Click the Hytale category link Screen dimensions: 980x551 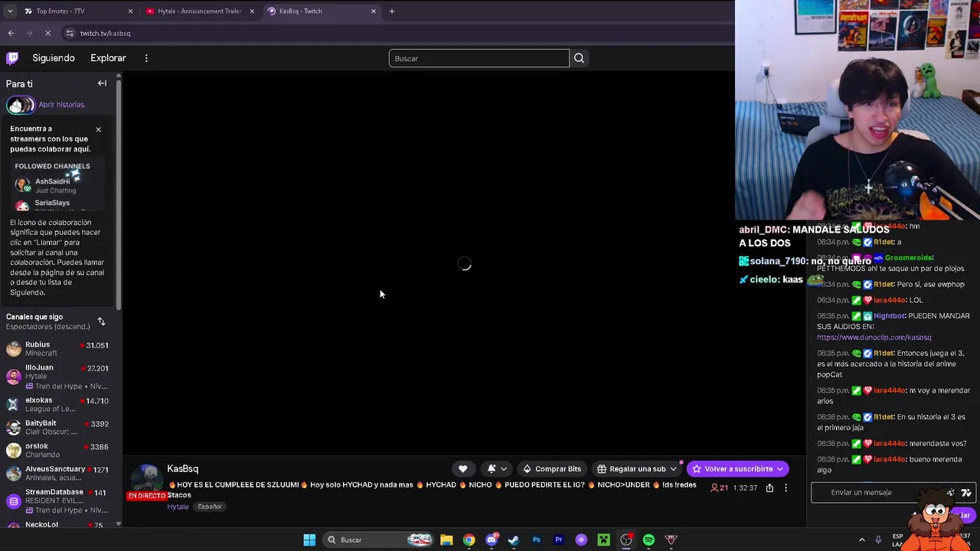coord(178,507)
